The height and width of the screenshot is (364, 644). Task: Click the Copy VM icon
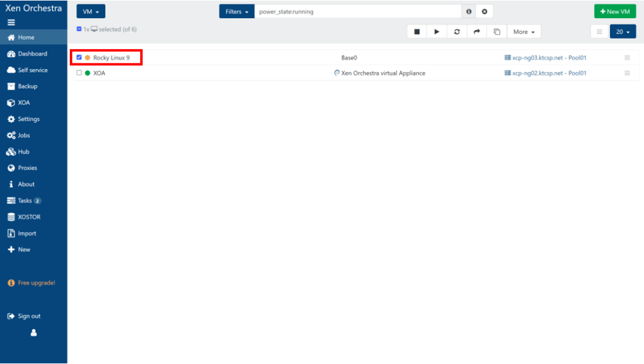tap(497, 32)
